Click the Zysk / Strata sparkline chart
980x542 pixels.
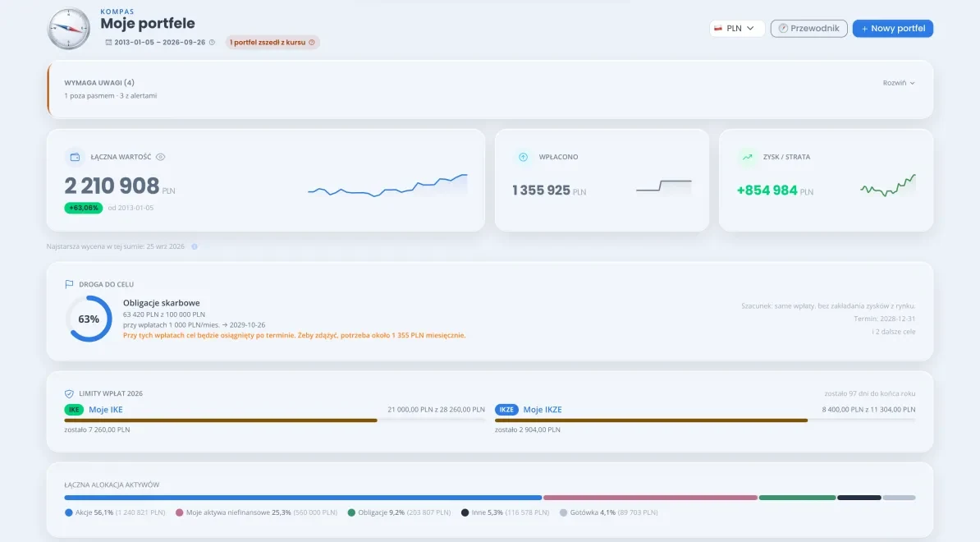888,186
